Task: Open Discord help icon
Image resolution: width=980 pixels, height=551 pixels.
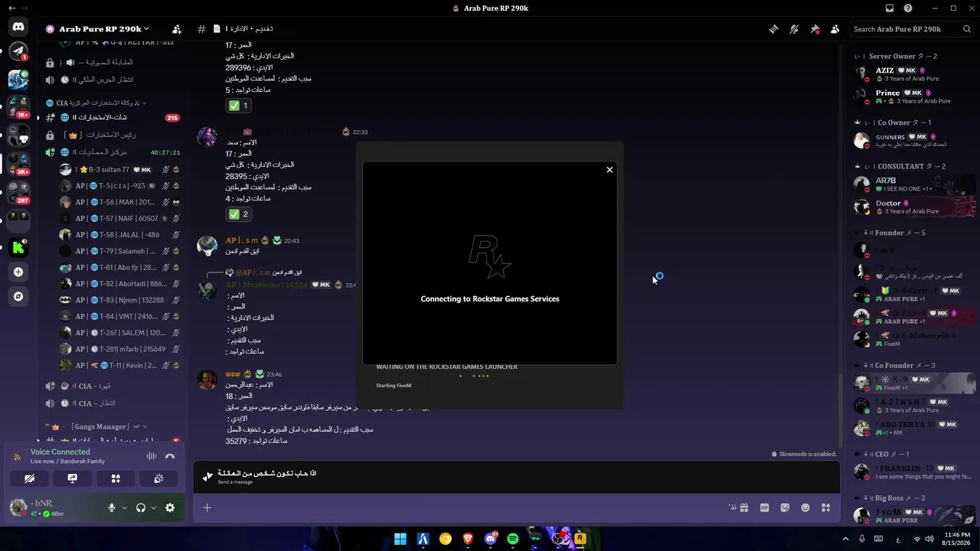Action: point(908,8)
